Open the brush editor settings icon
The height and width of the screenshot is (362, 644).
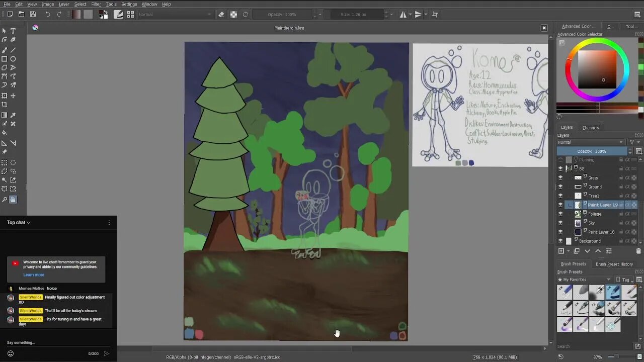[119, 15]
